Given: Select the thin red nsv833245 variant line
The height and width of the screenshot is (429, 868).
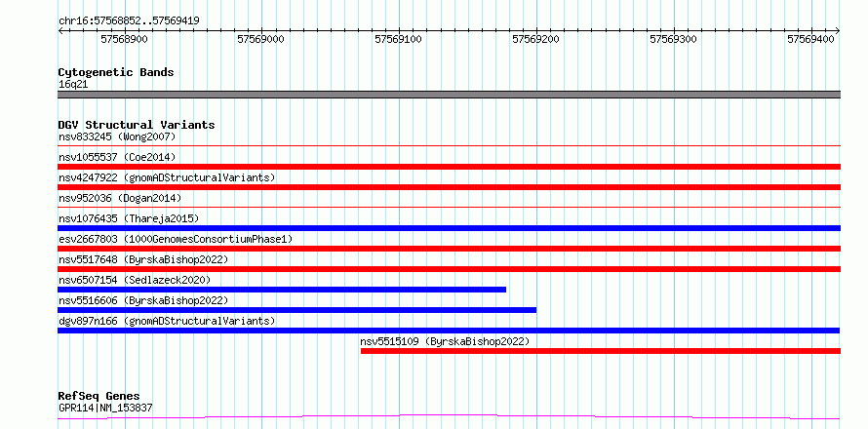Looking at the screenshot, I should coord(449,146).
